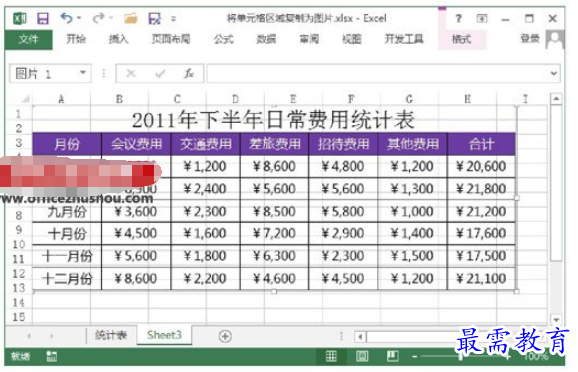578x372 pixels.
Task: Switch to the 开始 ribbon tab
Action: [76, 39]
